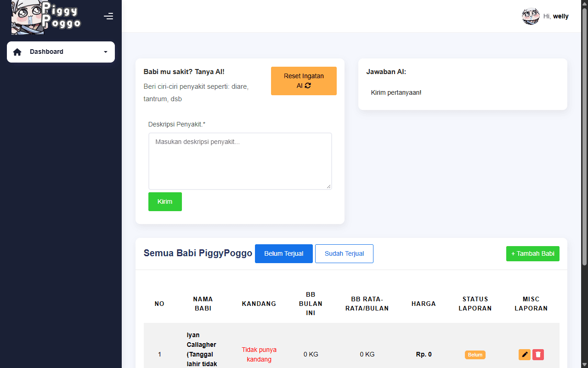Click the Status Laporan column header
The width and height of the screenshot is (588, 368).
point(475,304)
